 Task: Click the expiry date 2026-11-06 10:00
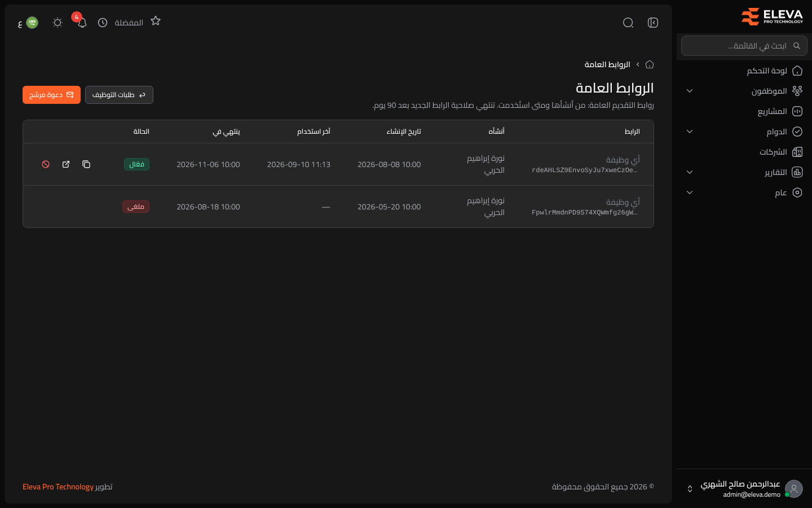point(208,164)
